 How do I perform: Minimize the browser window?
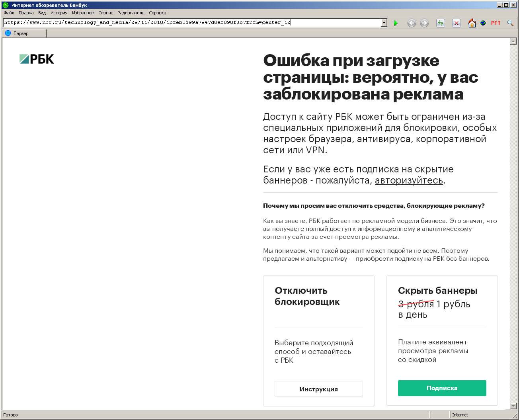(500, 5)
